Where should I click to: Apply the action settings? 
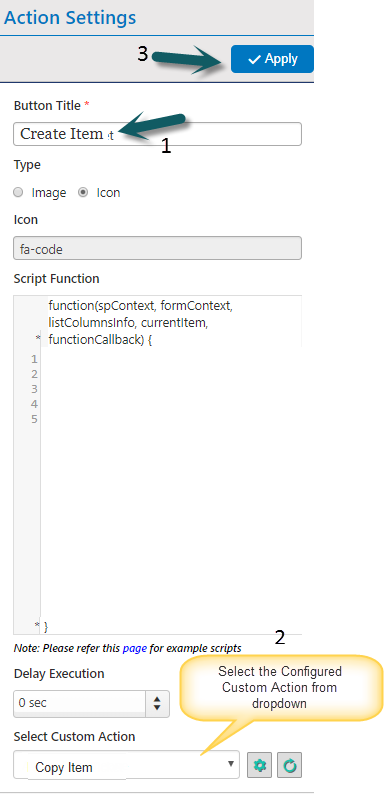272,59
